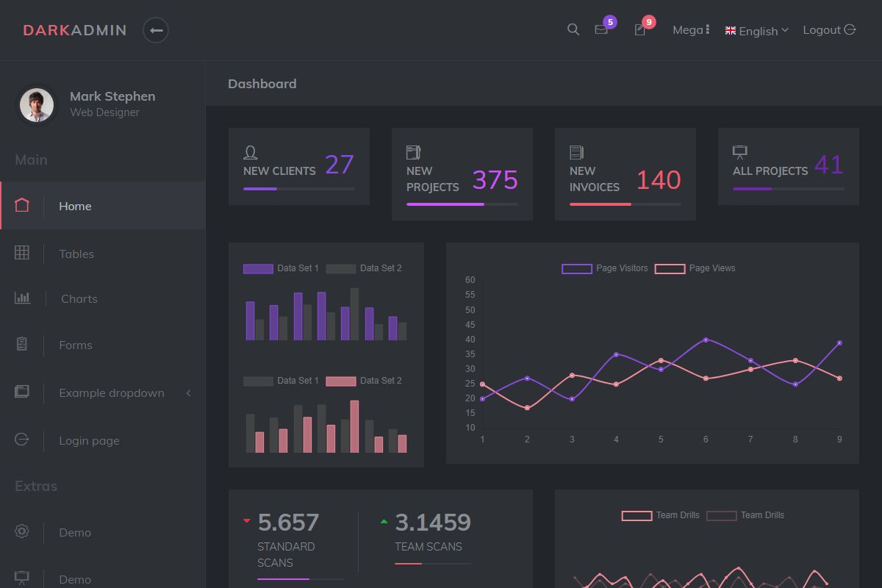Click the easel icon beside second Demo
The height and width of the screenshot is (588, 882).
(x=22, y=578)
